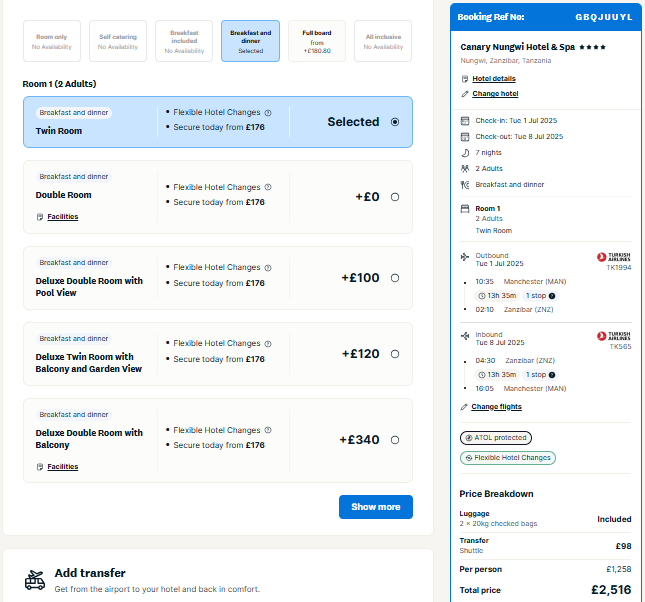
Task: Select the Twin Room radio button
Action: tap(395, 122)
